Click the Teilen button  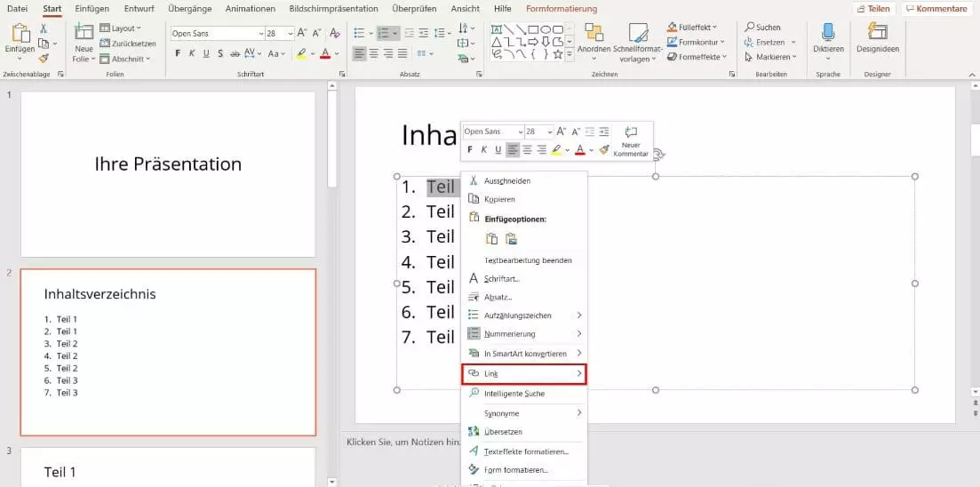coord(873,9)
